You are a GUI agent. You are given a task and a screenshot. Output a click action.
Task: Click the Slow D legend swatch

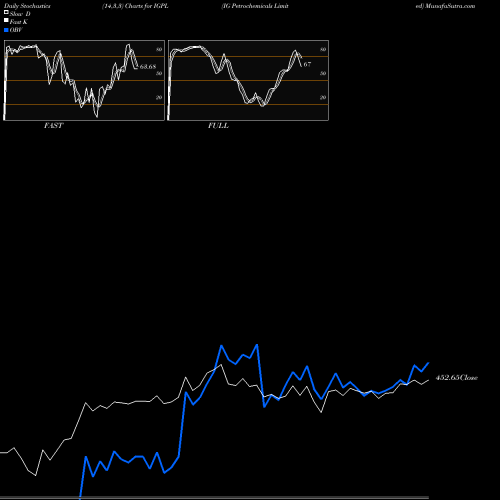(6, 13)
